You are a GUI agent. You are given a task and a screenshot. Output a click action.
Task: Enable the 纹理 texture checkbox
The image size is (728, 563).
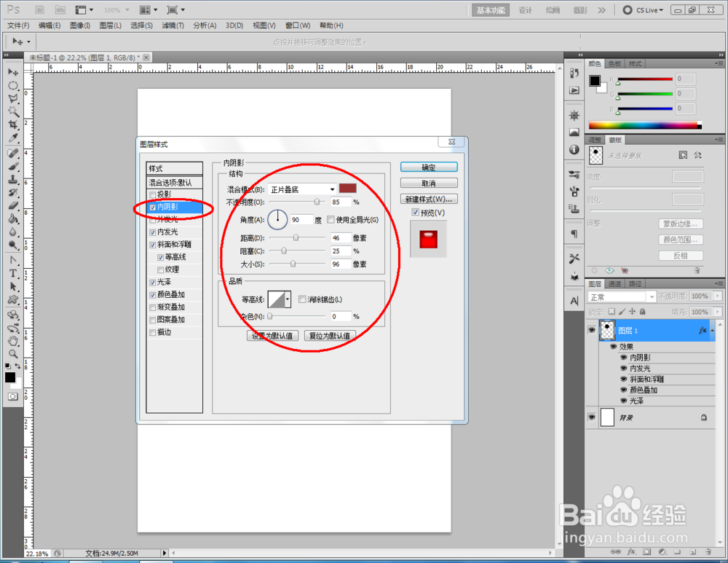[161, 270]
